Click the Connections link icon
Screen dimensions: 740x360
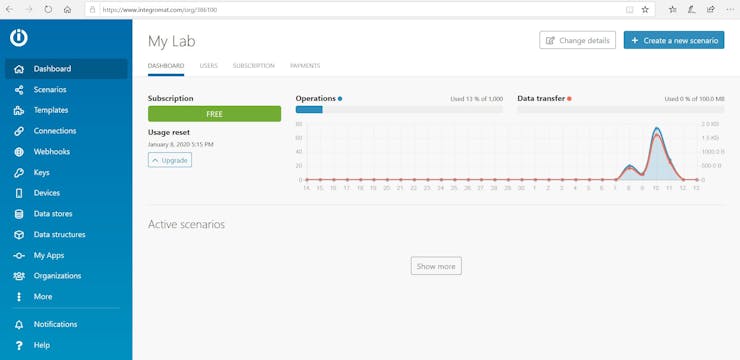[19, 131]
